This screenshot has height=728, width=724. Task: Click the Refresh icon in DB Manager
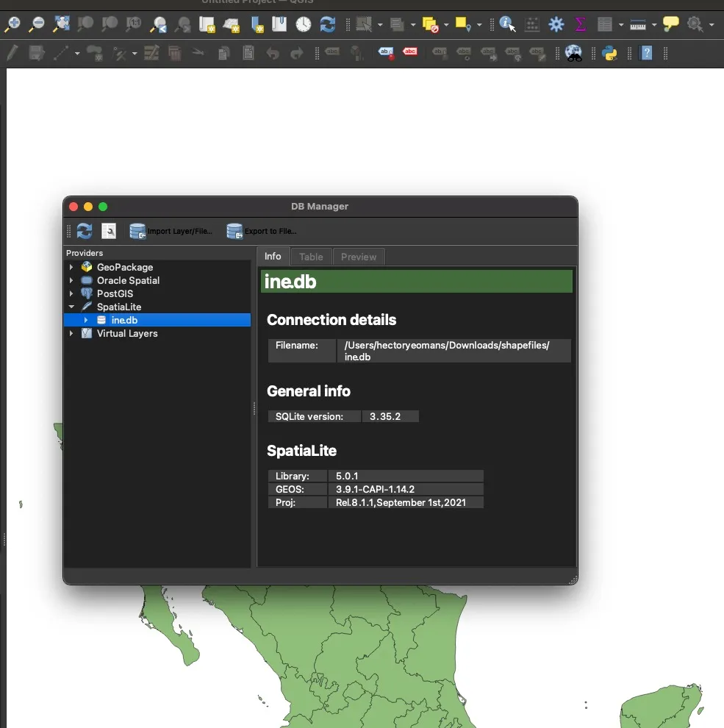coord(85,232)
